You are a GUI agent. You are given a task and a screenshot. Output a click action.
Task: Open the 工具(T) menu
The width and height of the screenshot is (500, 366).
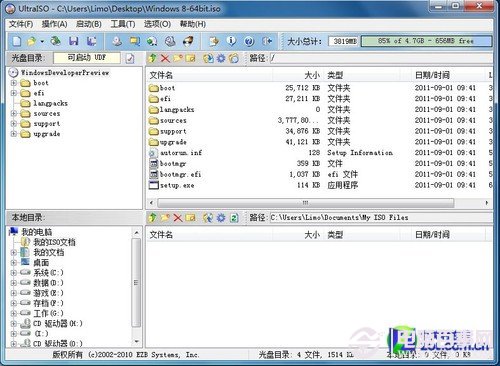[123, 24]
